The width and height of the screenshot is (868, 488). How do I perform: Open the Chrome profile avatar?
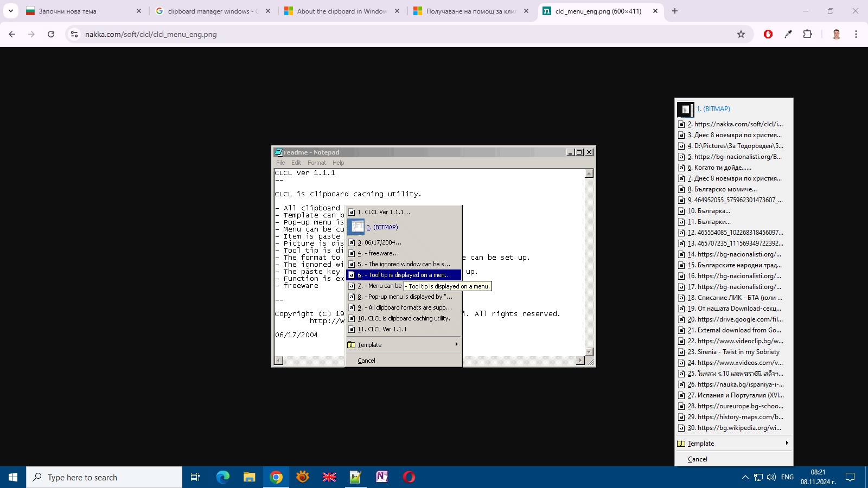pos(837,34)
